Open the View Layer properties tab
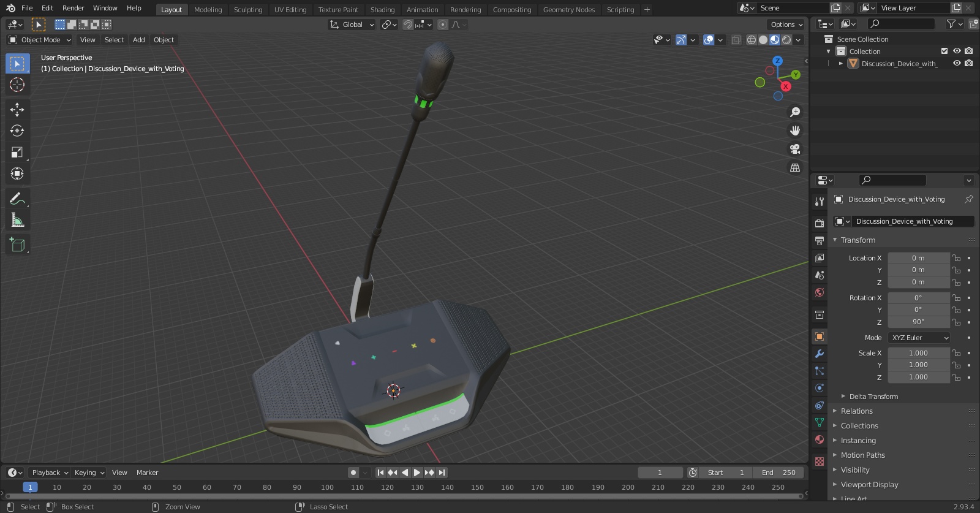Viewport: 980px width, 513px height. point(820,257)
